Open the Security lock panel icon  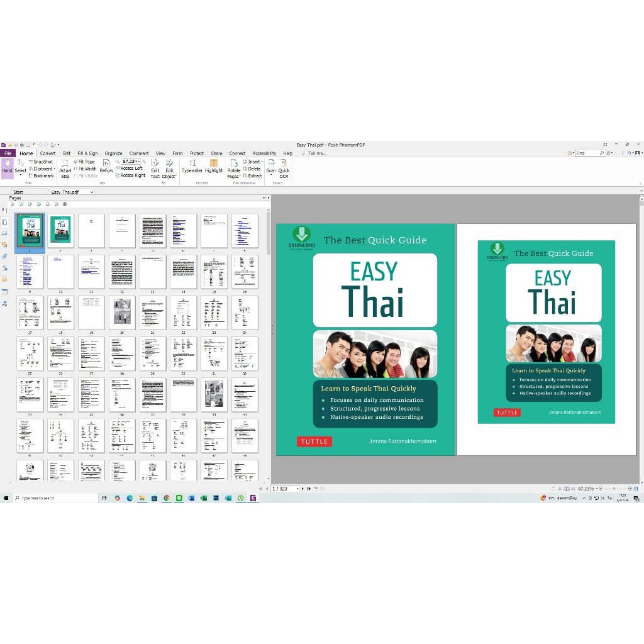(4, 279)
